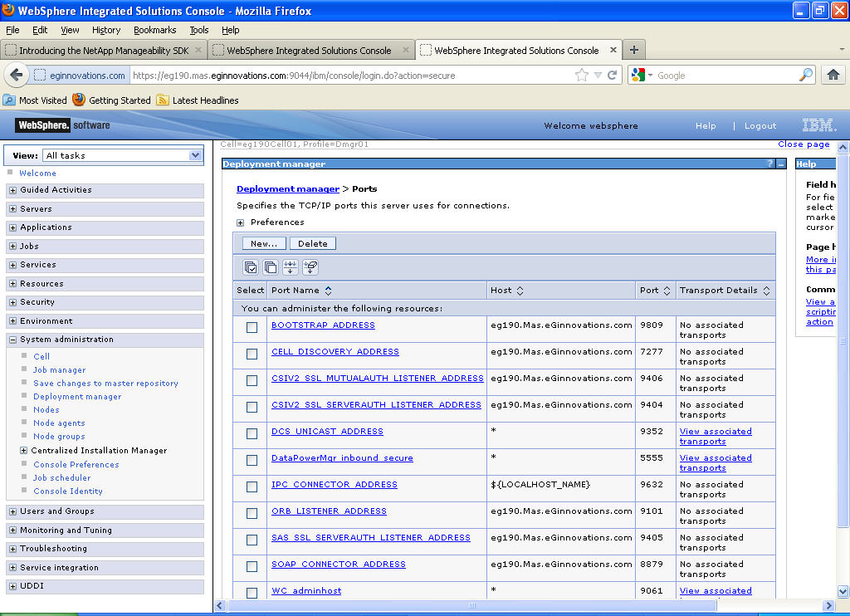Tick the DCS_UNICAST_ADDRESS checkbox
This screenshot has width=850, height=616.
[252, 434]
